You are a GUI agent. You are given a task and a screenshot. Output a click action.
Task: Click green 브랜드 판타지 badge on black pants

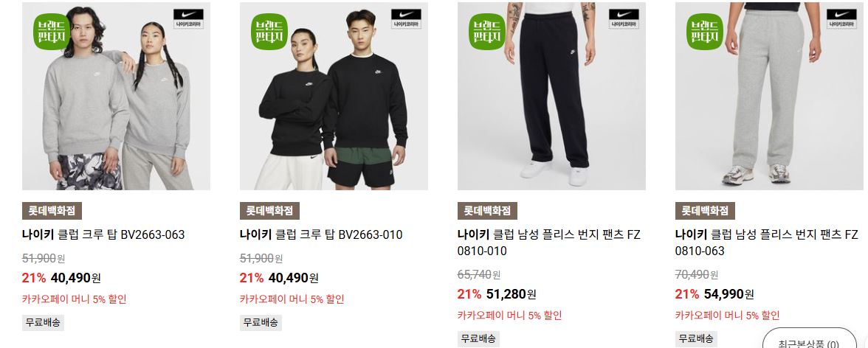coord(487,32)
